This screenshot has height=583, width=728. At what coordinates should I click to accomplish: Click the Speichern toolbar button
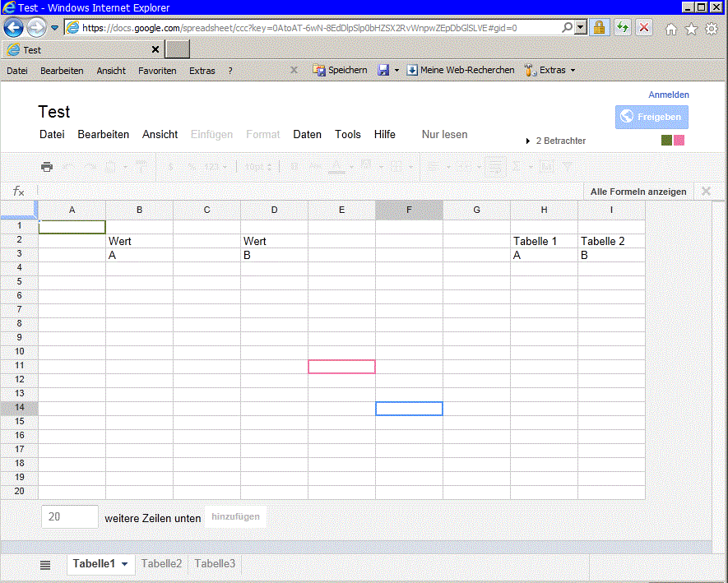pyautogui.click(x=341, y=71)
